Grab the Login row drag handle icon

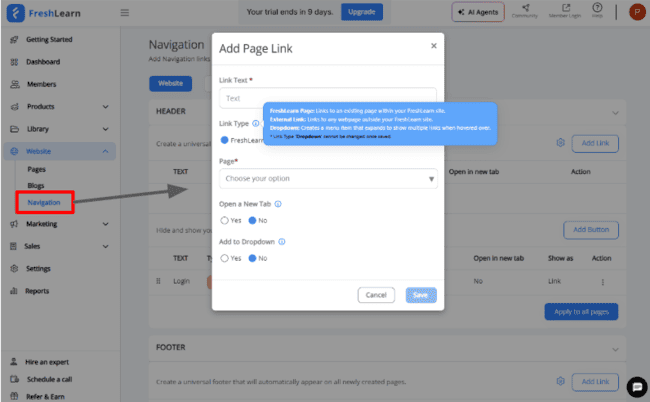coord(158,281)
